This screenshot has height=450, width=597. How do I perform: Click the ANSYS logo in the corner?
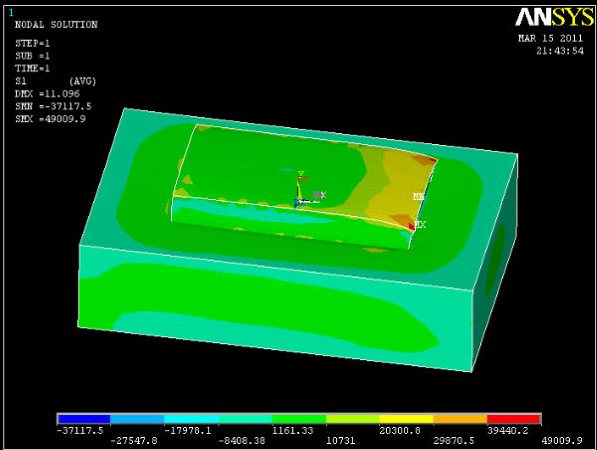(x=555, y=17)
